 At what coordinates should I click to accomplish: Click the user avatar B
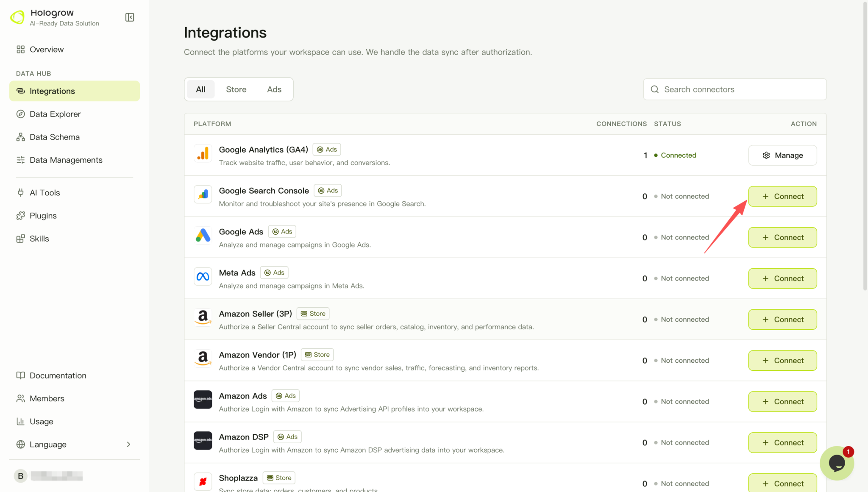[20, 476]
